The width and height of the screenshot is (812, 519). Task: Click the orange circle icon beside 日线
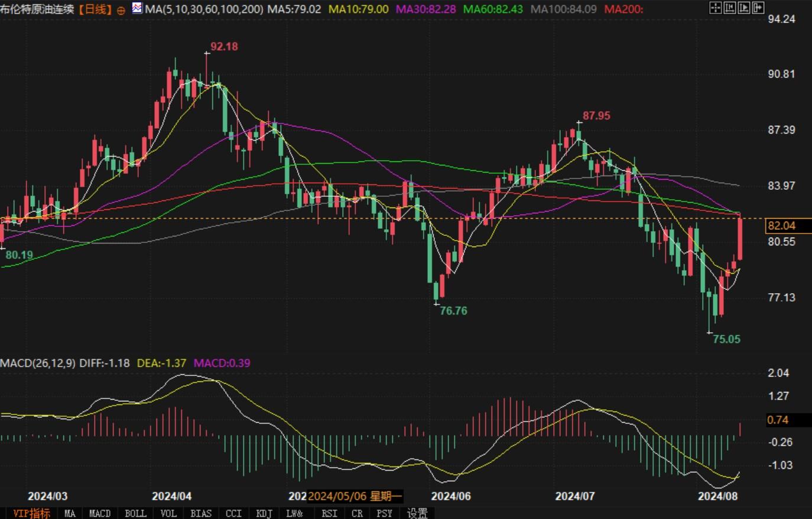121,10
